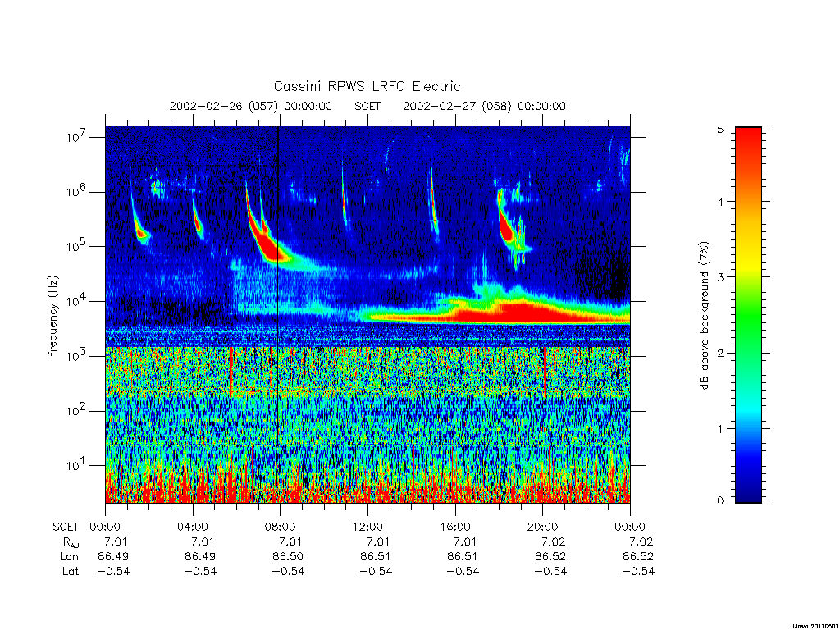This screenshot has height=630, width=840.
Task: Click the time tick label '04:00'
Action: pyautogui.click(x=192, y=527)
